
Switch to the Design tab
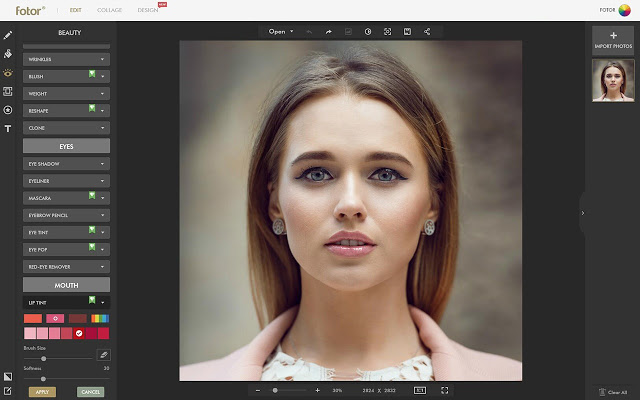148,10
